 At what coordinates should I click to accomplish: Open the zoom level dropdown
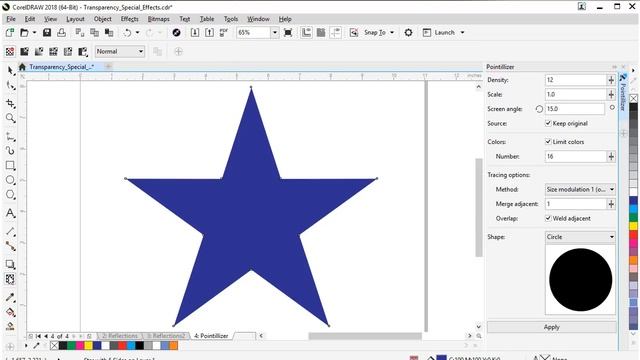[x=275, y=33]
